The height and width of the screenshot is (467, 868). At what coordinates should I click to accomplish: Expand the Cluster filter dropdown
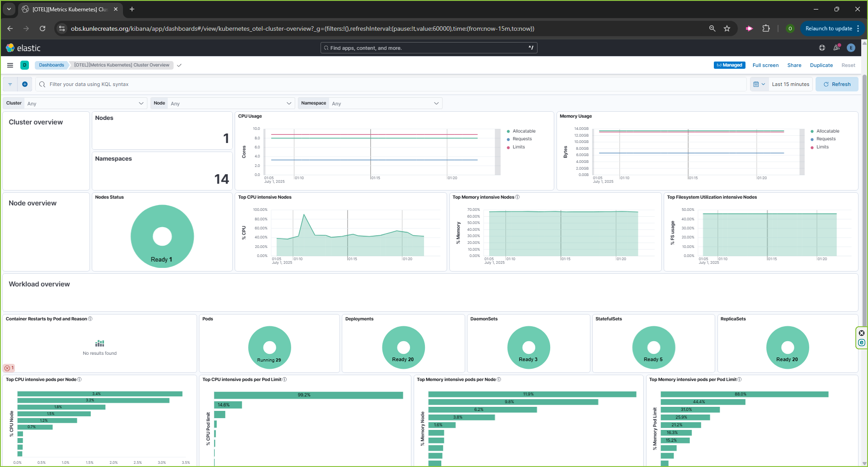click(85, 103)
